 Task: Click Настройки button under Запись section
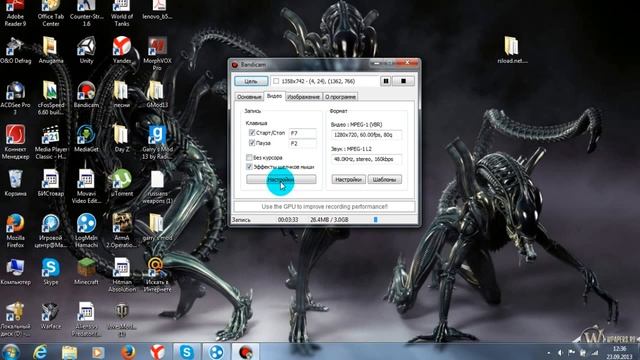coord(281,179)
